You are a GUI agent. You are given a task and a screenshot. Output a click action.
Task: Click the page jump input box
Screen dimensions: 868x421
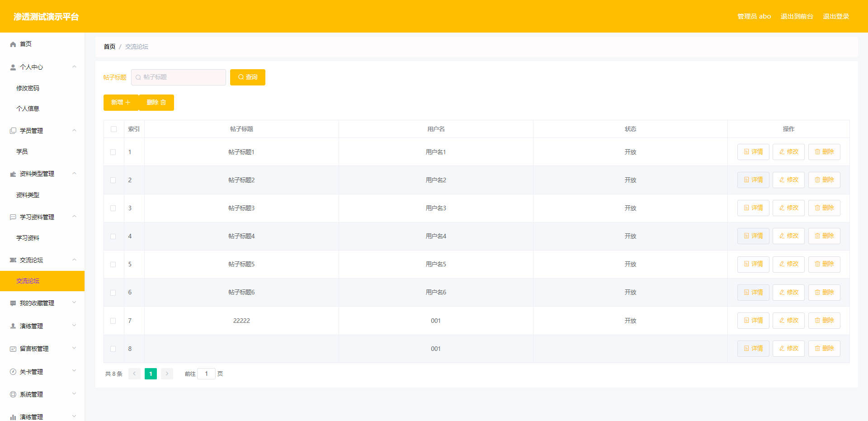(206, 374)
